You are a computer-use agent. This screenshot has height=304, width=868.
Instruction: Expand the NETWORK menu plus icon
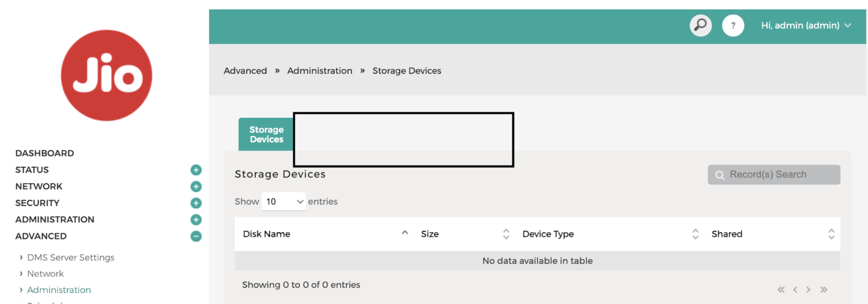196,186
